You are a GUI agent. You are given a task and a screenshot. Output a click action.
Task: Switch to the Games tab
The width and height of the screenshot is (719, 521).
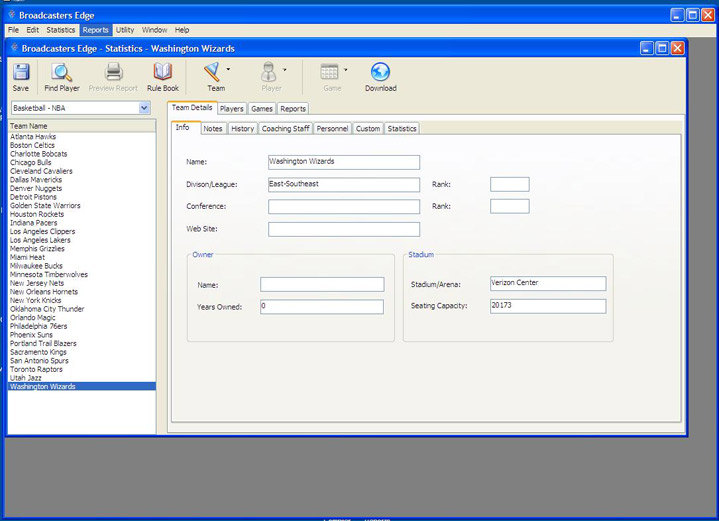point(262,109)
